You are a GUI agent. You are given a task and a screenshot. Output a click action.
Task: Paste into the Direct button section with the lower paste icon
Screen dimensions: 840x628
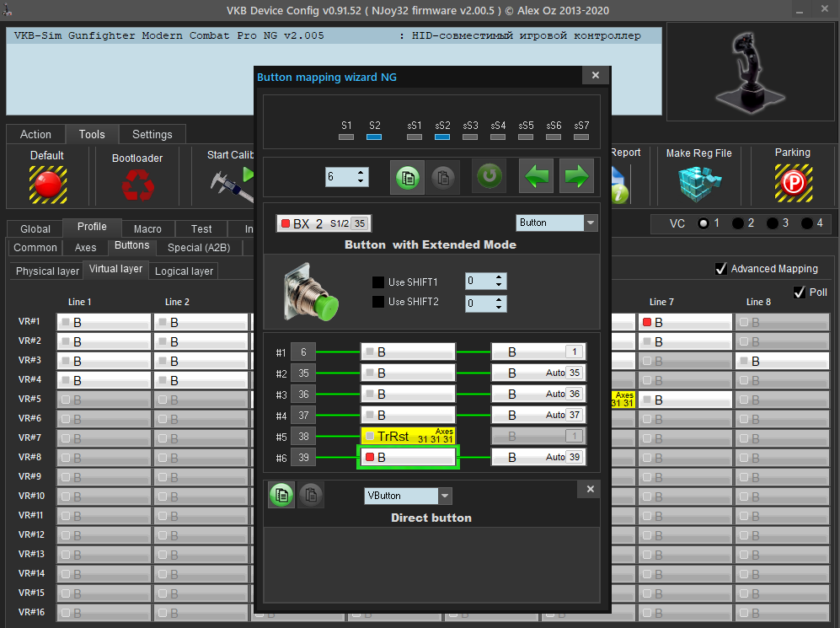click(311, 495)
